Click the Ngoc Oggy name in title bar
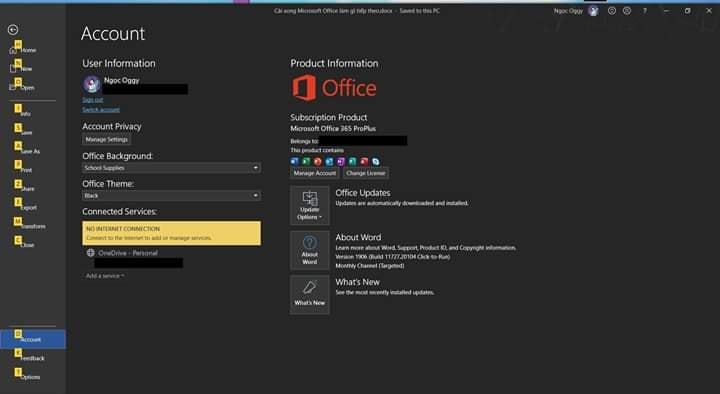 [x=568, y=11]
